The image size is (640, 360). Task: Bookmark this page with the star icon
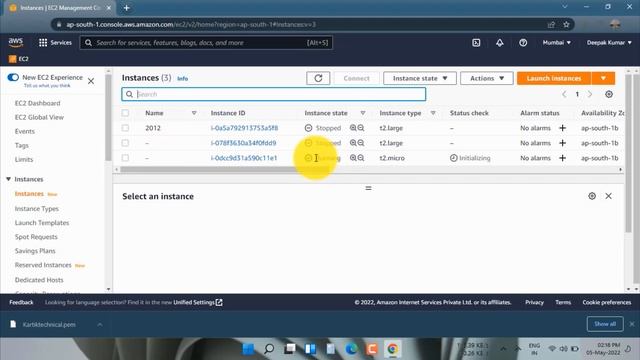(566, 24)
